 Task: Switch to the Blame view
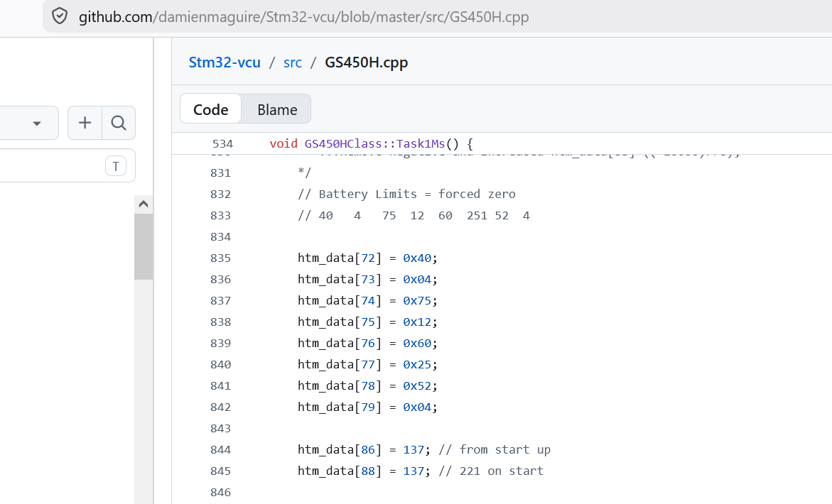(276, 109)
